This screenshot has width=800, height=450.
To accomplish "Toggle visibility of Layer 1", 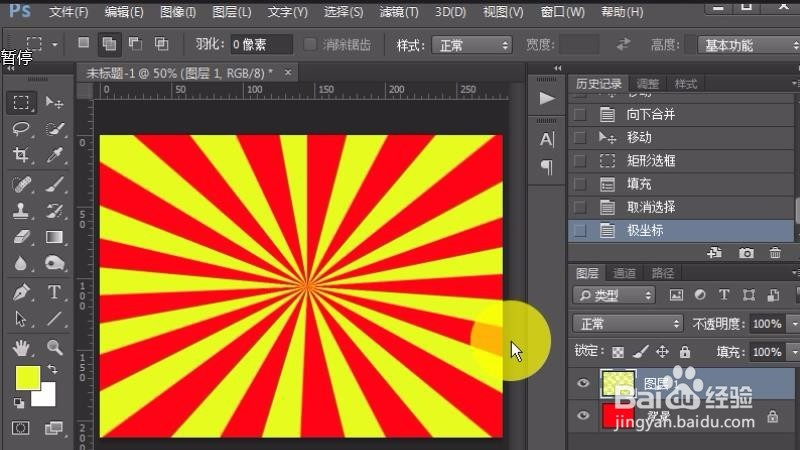I will tap(583, 383).
